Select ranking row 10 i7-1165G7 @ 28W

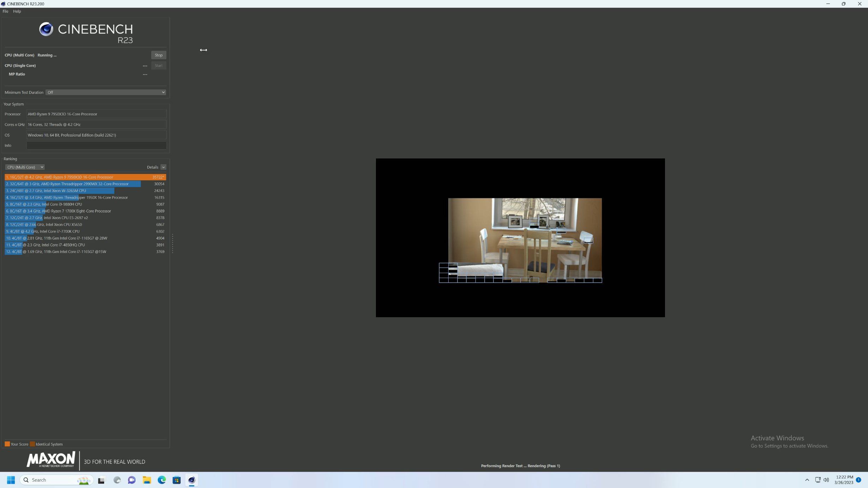click(x=85, y=238)
